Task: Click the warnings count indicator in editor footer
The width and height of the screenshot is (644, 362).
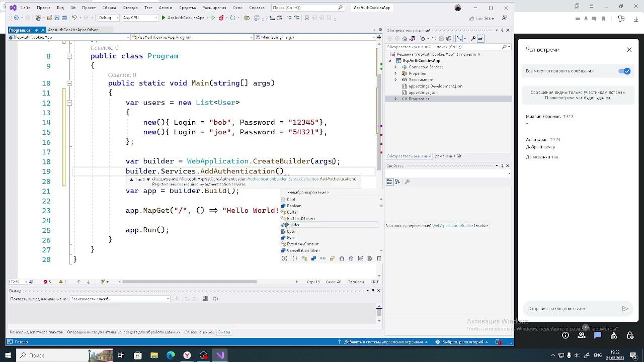Action: click(62, 282)
